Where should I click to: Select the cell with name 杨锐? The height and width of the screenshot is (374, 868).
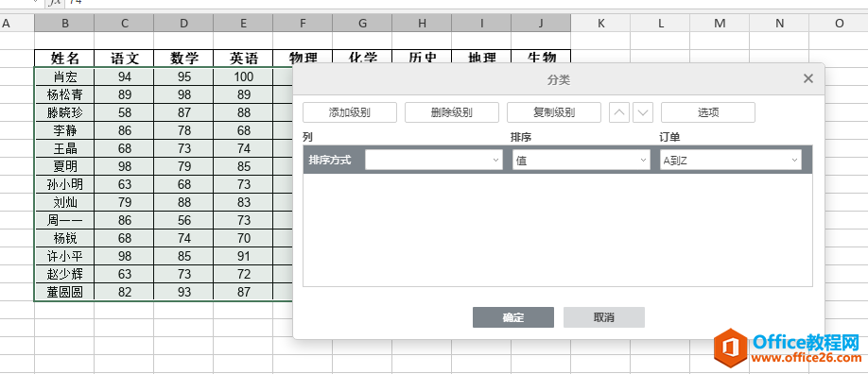(64, 238)
